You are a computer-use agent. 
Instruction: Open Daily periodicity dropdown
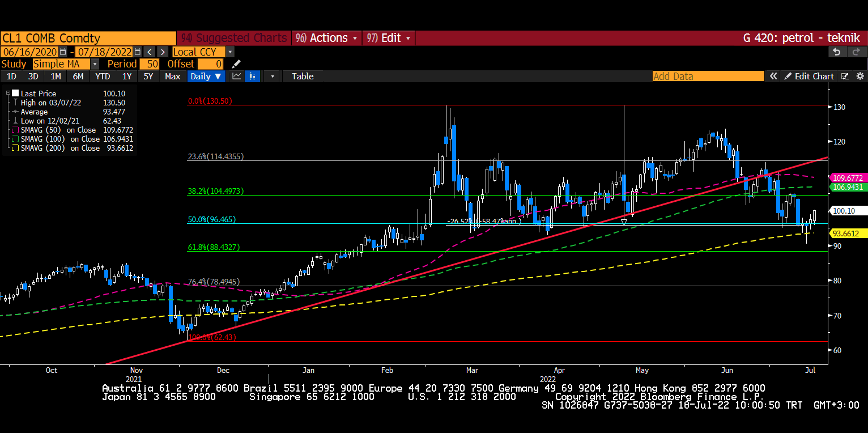click(x=206, y=77)
